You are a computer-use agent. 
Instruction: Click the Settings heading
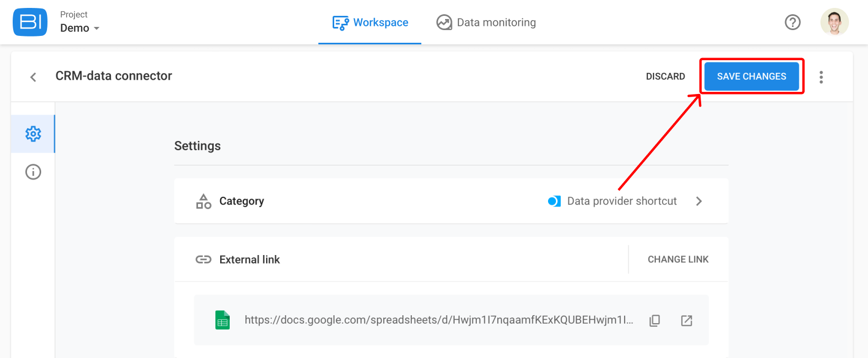(x=197, y=146)
